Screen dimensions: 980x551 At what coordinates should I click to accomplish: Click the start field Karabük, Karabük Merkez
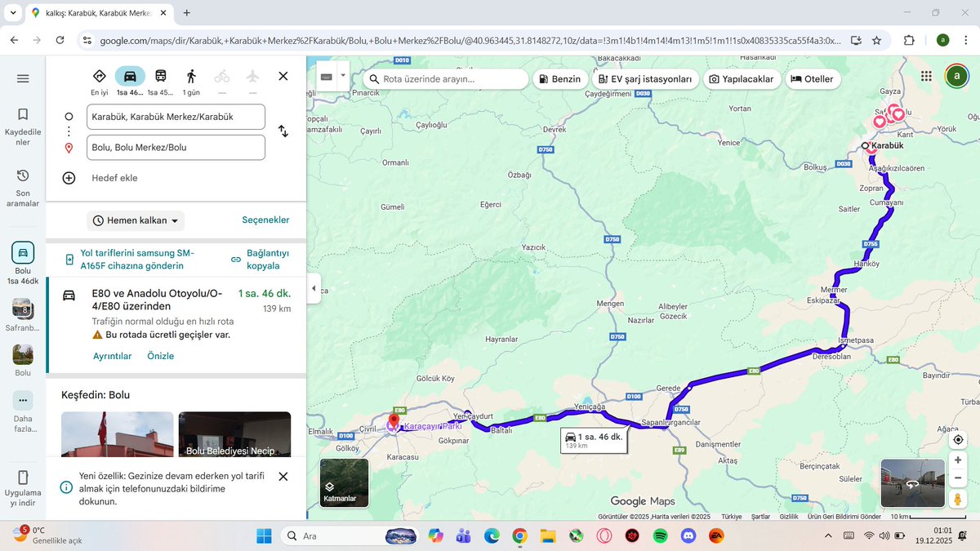click(176, 117)
